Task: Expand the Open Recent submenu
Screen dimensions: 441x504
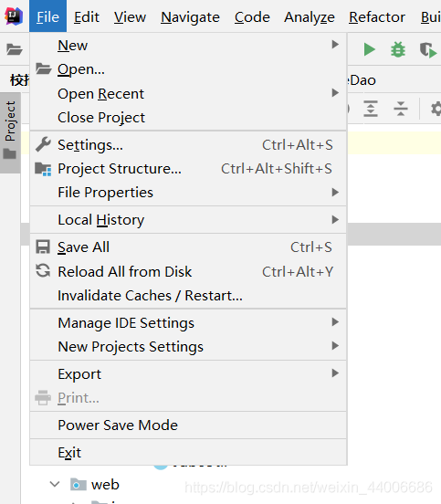Action: coord(188,93)
